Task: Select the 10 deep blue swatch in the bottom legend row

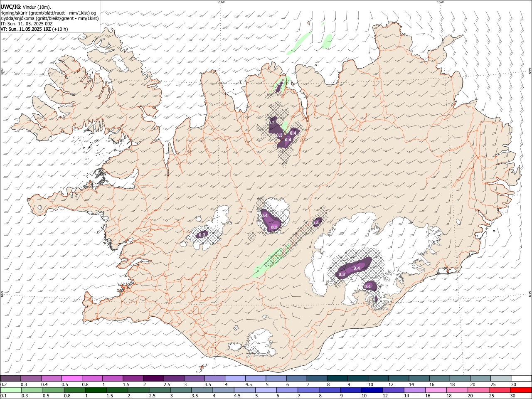Action: click(x=371, y=390)
